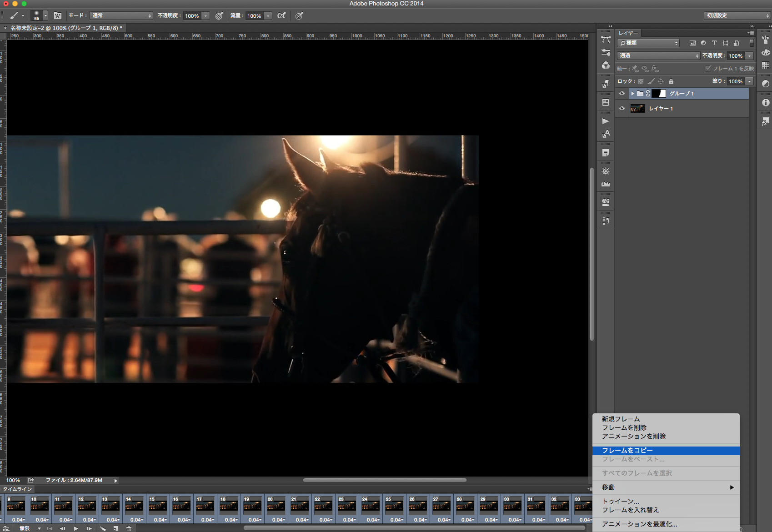Select the 名称未設定-2 document tab
This screenshot has width=772, height=532.
click(x=66, y=28)
